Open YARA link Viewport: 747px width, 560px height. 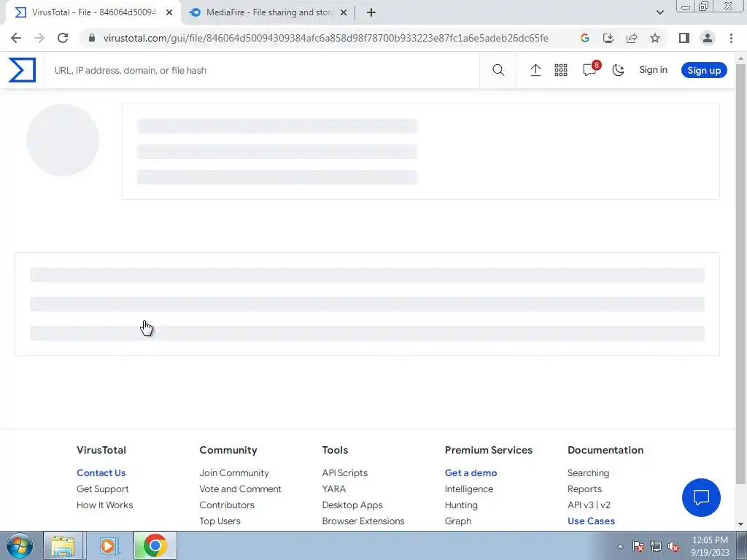pyautogui.click(x=334, y=489)
